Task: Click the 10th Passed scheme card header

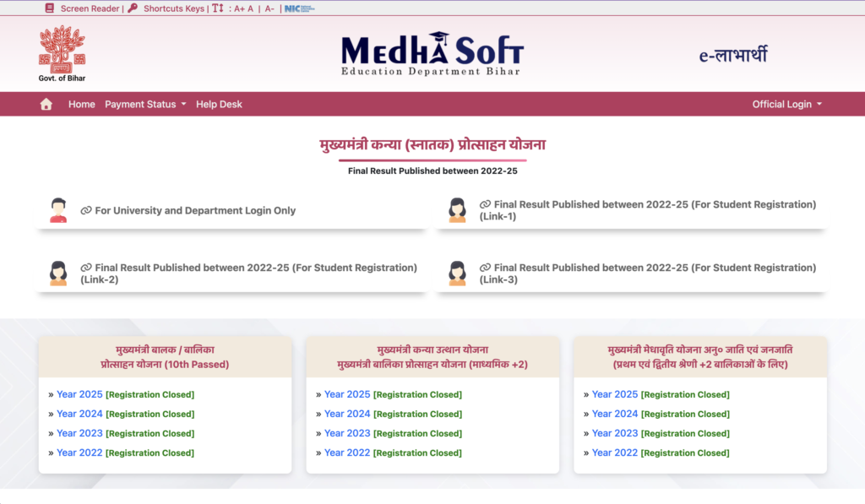Action: pos(165,357)
